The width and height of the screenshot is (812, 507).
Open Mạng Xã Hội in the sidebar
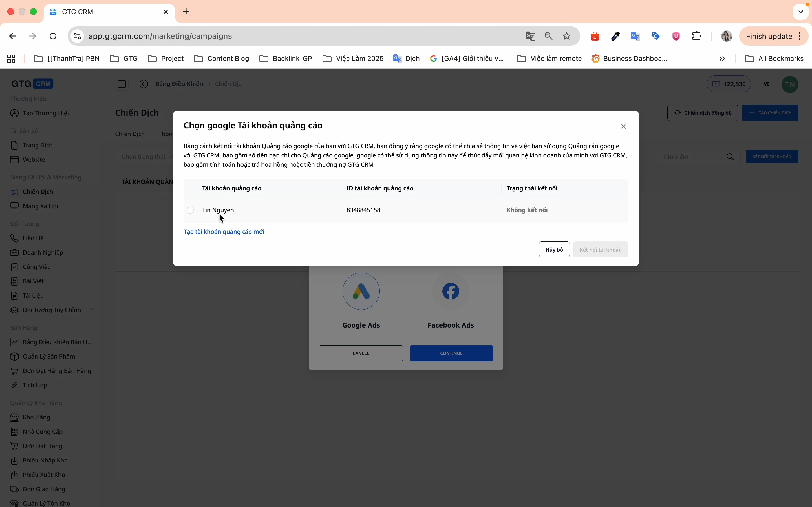click(x=40, y=206)
